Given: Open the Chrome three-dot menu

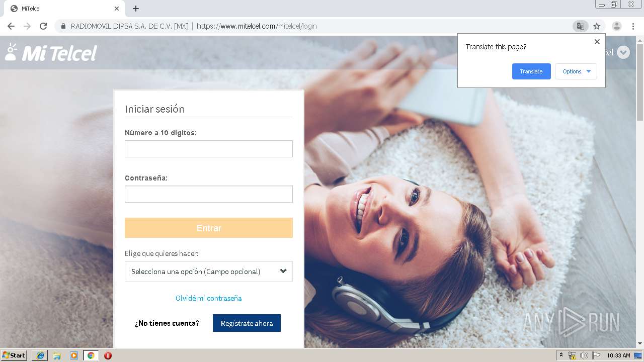Looking at the screenshot, I should pyautogui.click(x=633, y=26).
